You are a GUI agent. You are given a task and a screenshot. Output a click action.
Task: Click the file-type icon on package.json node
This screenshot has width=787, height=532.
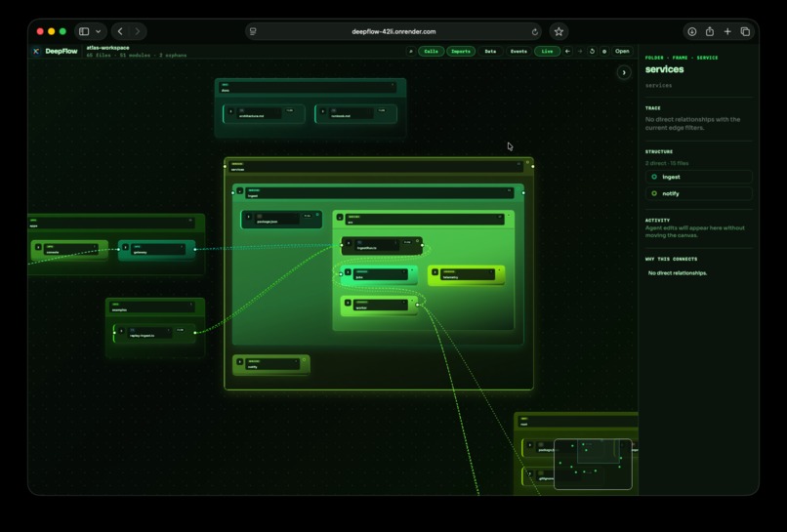click(x=260, y=217)
